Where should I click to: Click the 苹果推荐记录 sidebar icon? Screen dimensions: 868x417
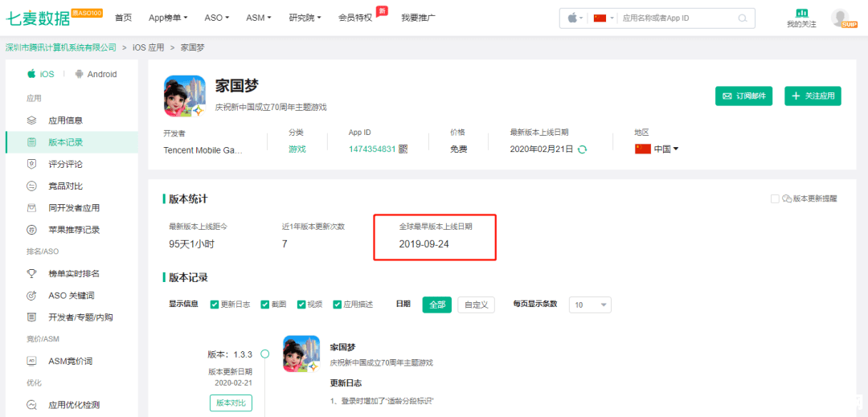pos(31,230)
